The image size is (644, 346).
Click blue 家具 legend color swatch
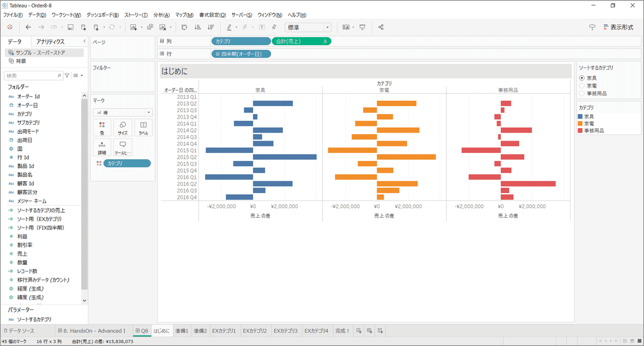pos(580,116)
